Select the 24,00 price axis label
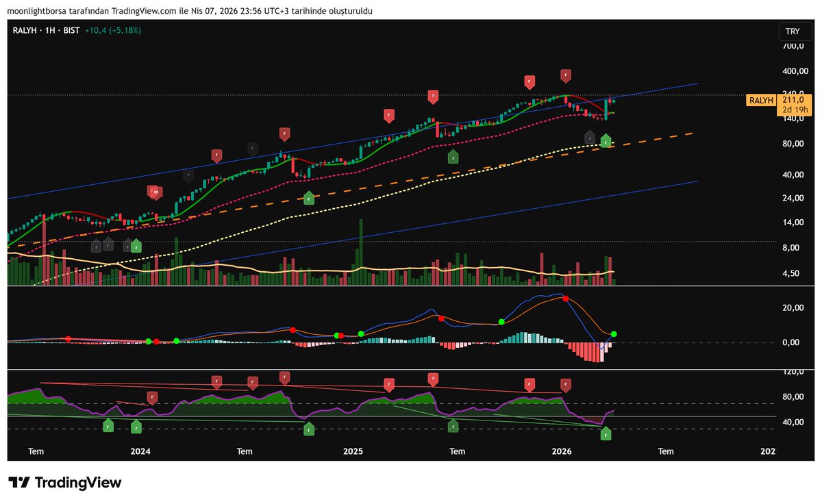 (792, 199)
